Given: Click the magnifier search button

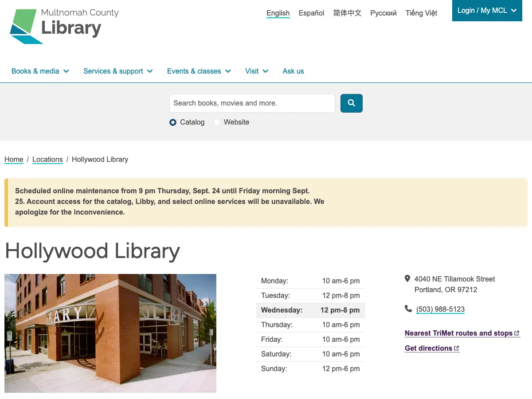Looking at the screenshot, I should (352, 103).
